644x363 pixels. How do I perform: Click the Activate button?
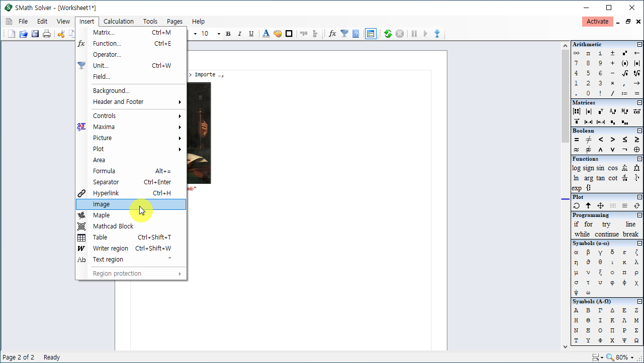coord(598,21)
